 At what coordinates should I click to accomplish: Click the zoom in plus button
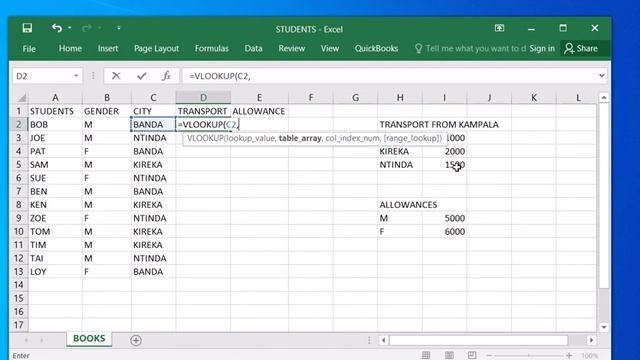coord(569,356)
